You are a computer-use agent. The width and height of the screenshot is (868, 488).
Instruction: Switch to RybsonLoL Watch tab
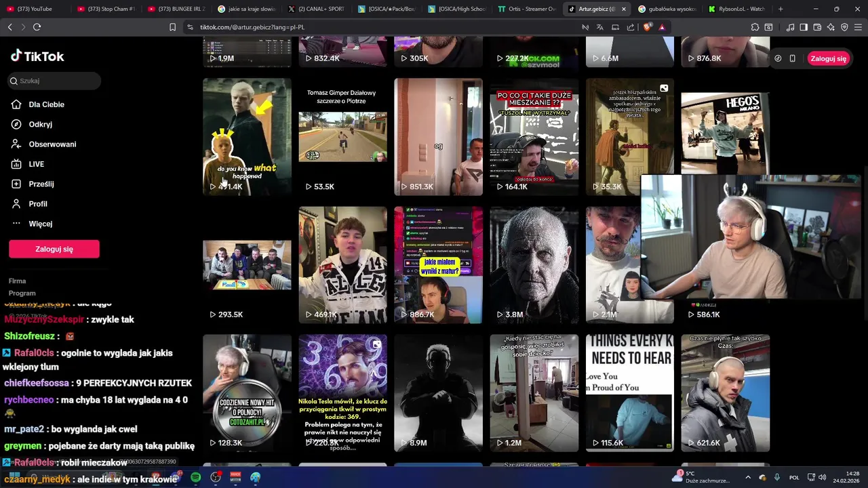[737, 9]
